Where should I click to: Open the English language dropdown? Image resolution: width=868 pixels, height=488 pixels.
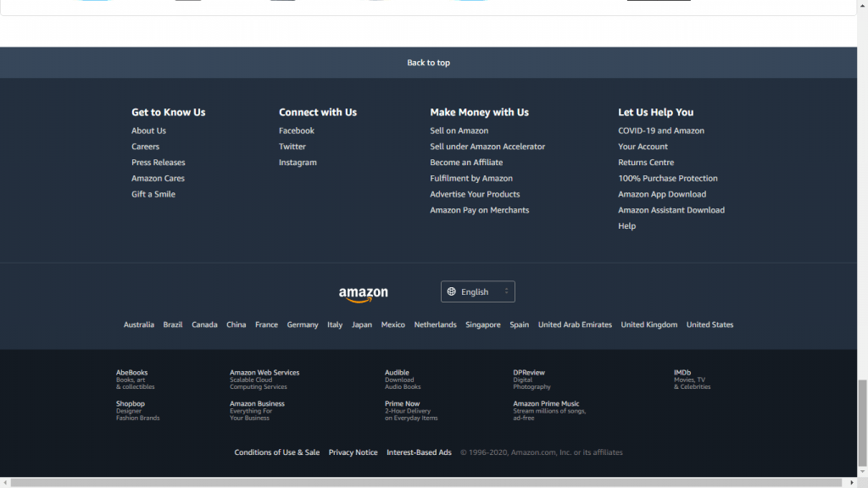(478, 291)
